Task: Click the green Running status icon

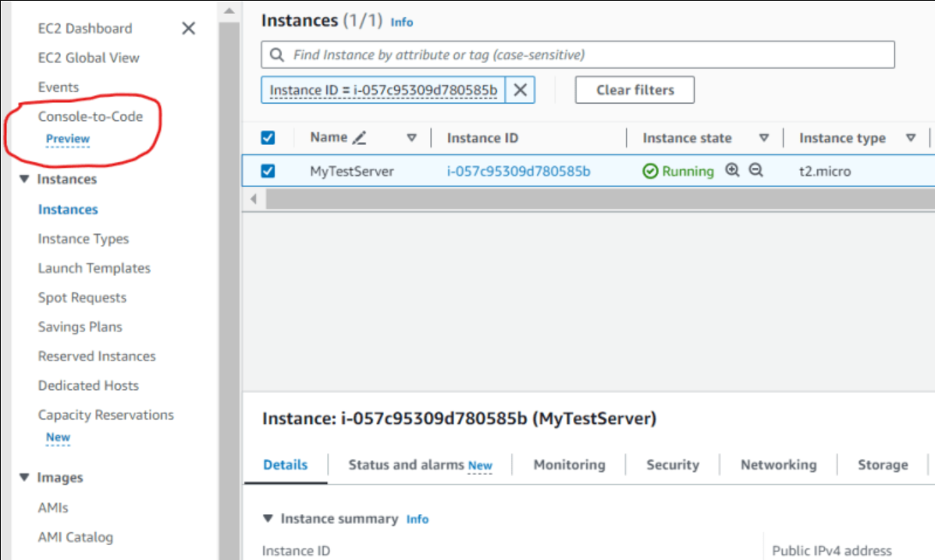Action: point(650,172)
